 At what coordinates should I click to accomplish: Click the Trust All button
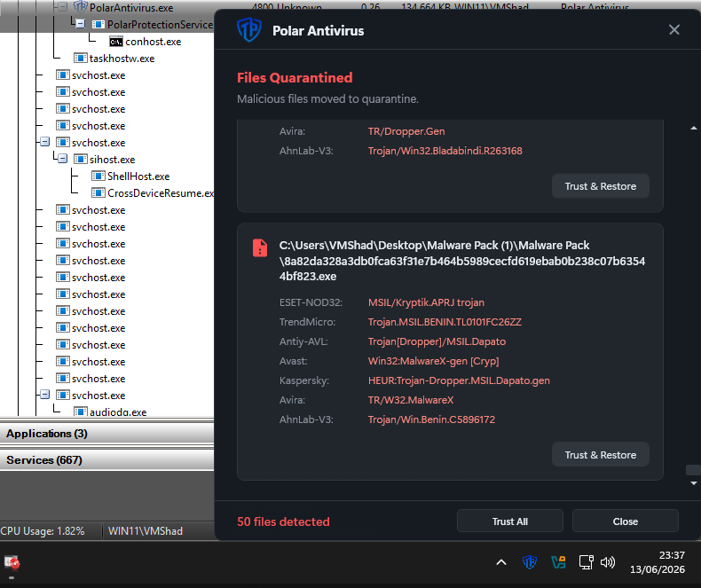click(x=509, y=521)
